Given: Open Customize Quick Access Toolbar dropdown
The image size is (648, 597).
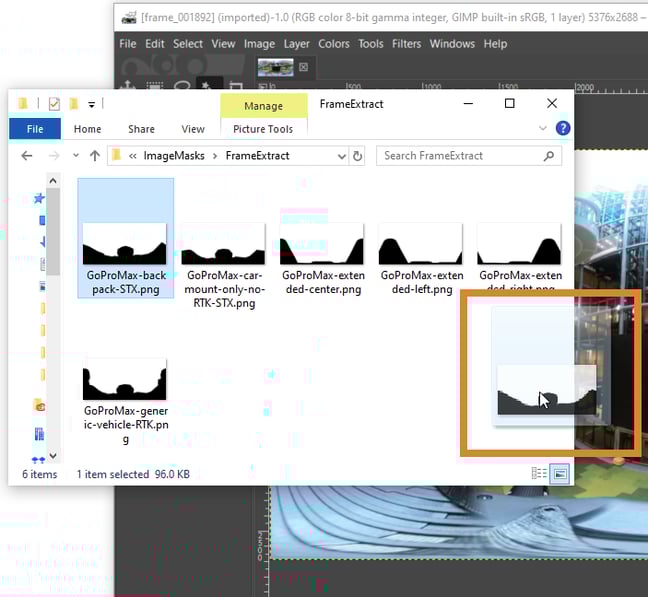Looking at the screenshot, I should pyautogui.click(x=91, y=104).
